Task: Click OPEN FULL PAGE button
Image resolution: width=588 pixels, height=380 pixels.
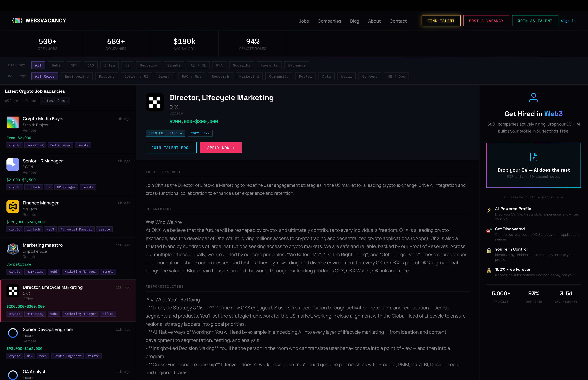Action: pos(165,133)
